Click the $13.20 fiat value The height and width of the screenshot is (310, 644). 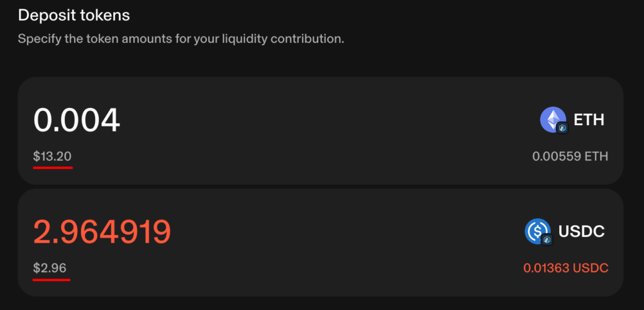coord(53,156)
